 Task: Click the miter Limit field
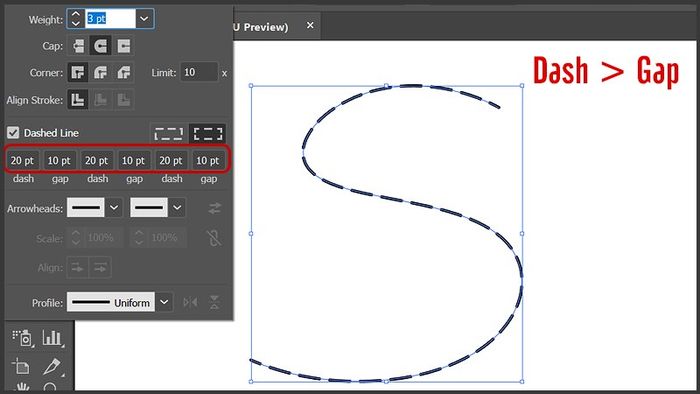[x=199, y=72]
